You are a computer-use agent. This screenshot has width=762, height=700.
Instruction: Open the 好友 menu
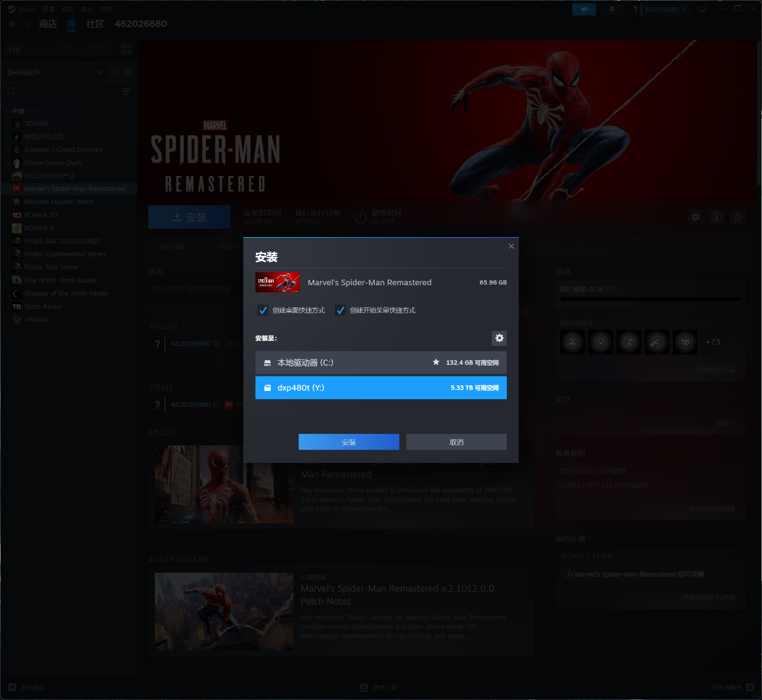point(68,9)
